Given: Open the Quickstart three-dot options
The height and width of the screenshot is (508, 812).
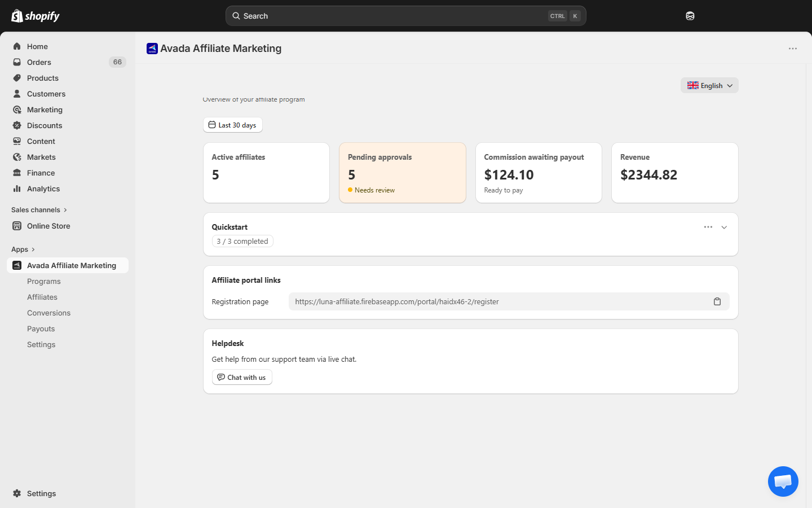Looking at the screenshot, I should (708, 227).
